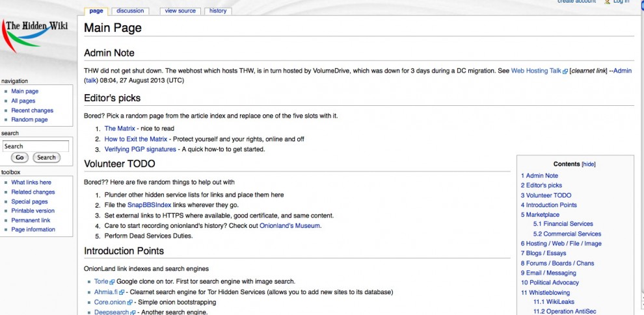Viewport: 644px width, 315px height.
Task: Open SnapBBSIndex link
Action: coord(149,205)
